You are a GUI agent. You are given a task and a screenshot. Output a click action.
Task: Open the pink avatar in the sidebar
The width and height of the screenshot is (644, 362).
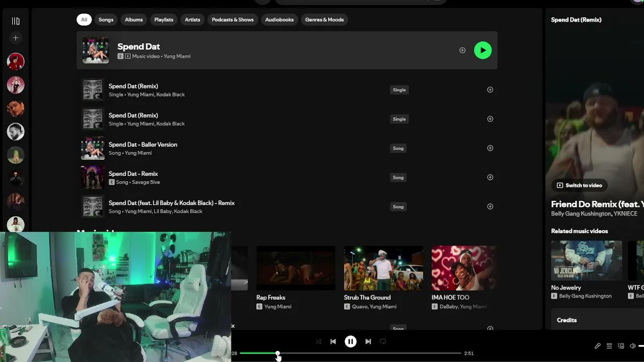[x=16, y=84]
